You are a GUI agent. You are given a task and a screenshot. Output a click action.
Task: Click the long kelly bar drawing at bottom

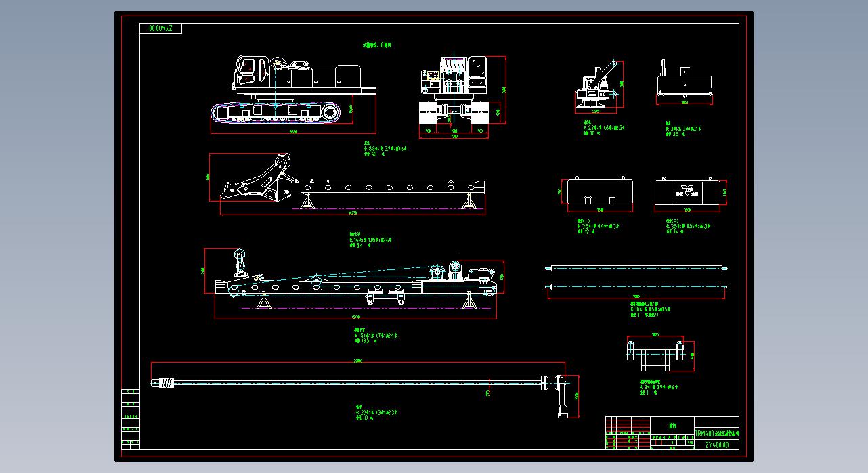pyautogui.click(x=352, y=384)
